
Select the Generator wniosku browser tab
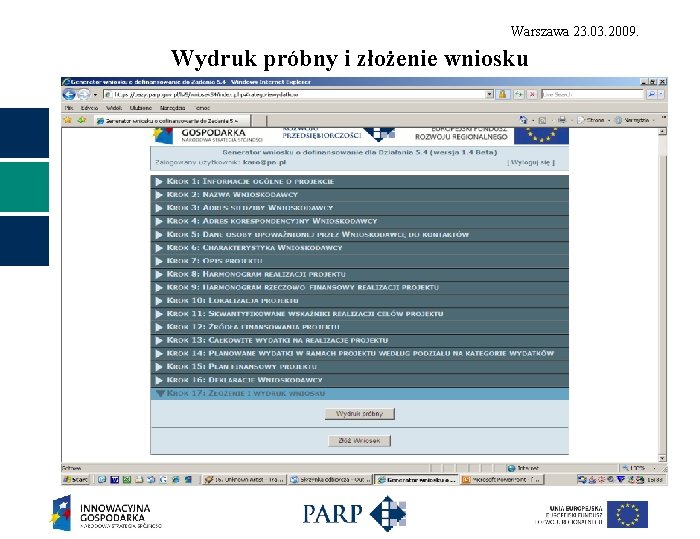[172, 121]
